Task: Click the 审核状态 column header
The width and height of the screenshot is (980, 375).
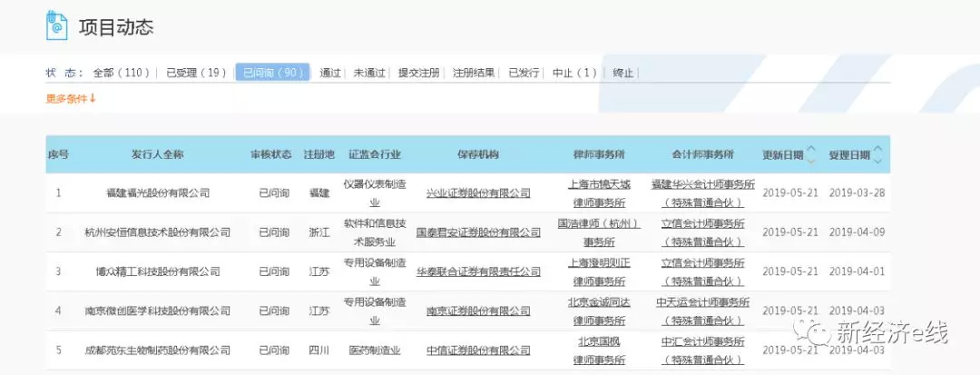Action: click(x=271, y=155)
